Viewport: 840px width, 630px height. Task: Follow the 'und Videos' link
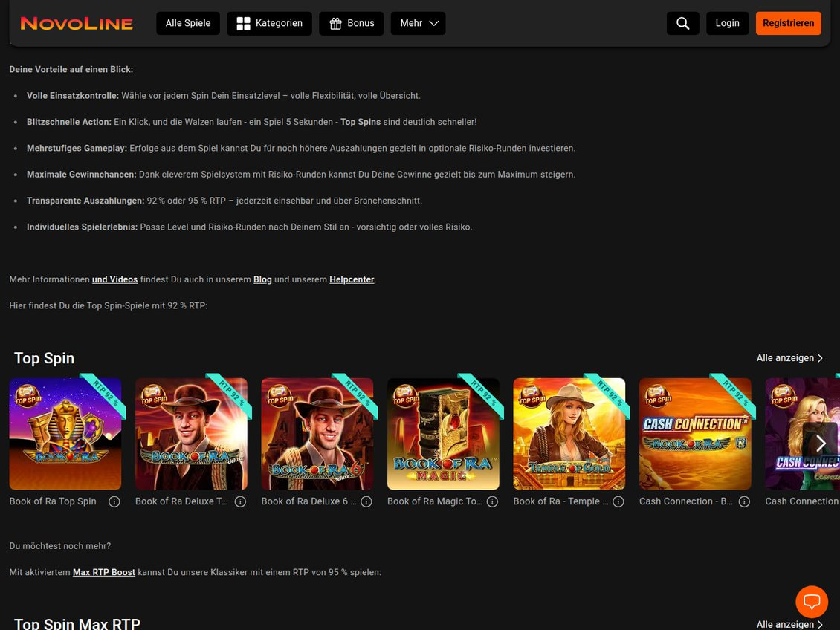click(114, 279)
